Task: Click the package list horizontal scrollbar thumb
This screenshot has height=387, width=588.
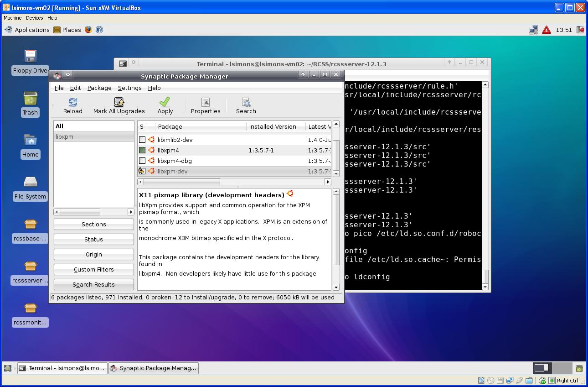Action: (182, 182)
